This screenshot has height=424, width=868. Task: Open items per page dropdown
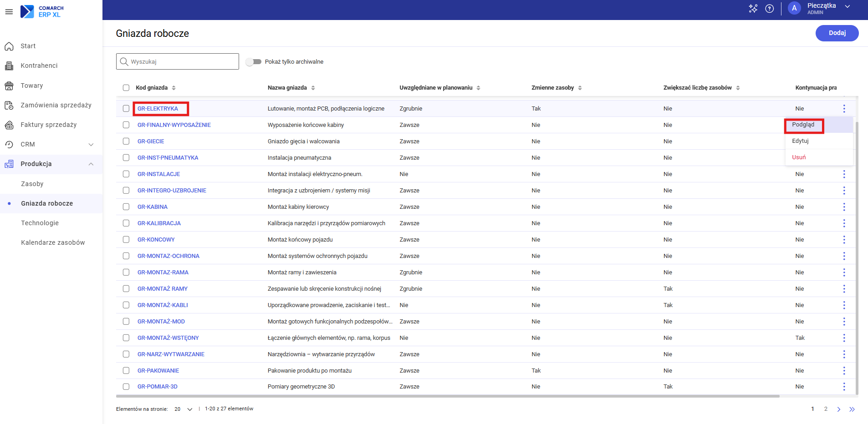[x=184, y=409]
